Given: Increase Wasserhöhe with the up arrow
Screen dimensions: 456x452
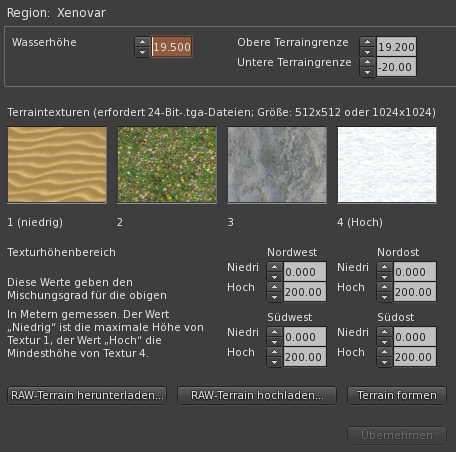Looking at the screenshot, I should (x=142, y=42).
